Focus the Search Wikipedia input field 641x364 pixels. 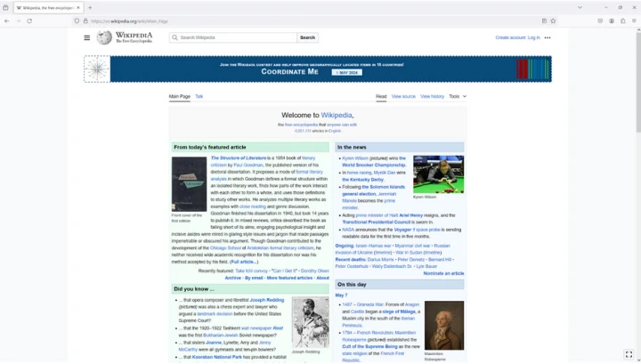(233, 37)
